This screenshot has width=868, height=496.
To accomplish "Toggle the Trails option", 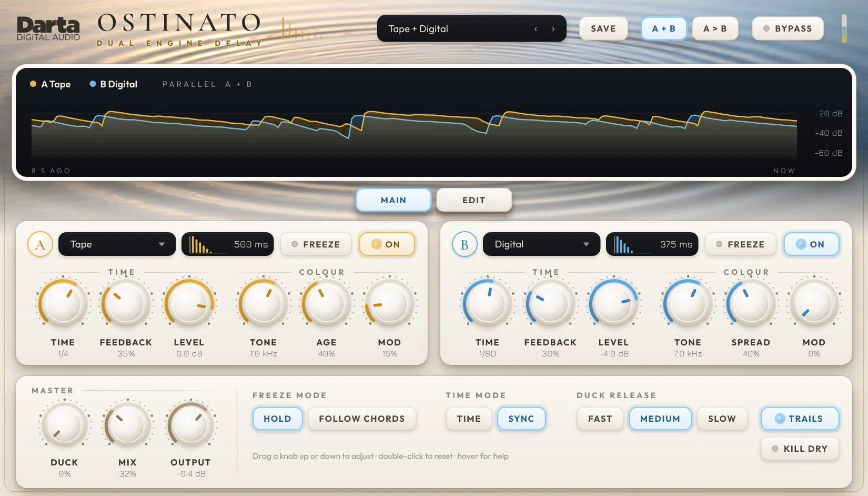I will pos(800,419).
